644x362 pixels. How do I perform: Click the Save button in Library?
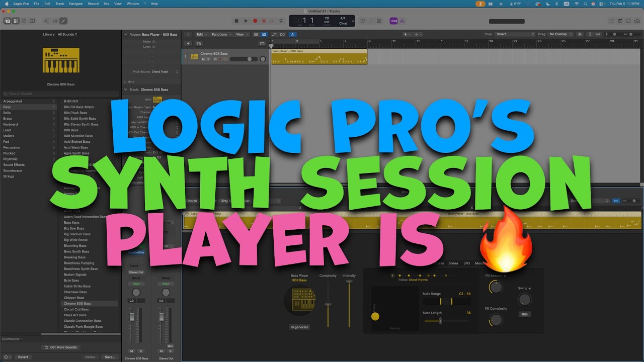tap(109, 357)
